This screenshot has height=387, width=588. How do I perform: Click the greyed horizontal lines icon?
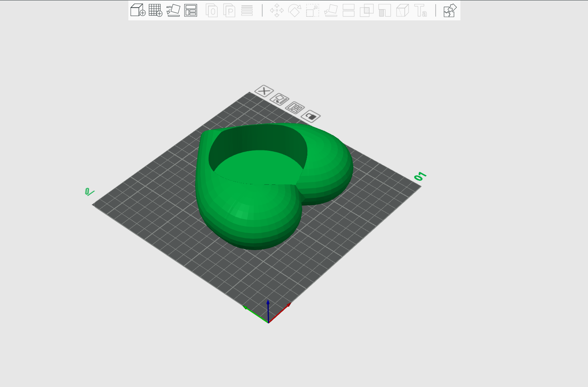pos(247,10)
